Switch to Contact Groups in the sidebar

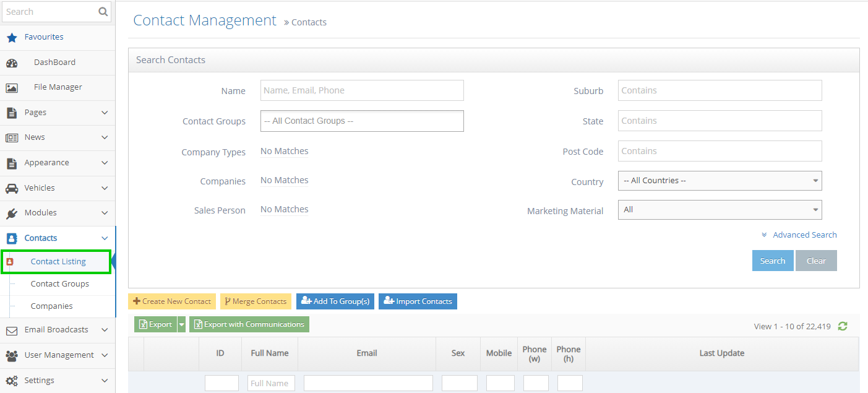point(59,283)
